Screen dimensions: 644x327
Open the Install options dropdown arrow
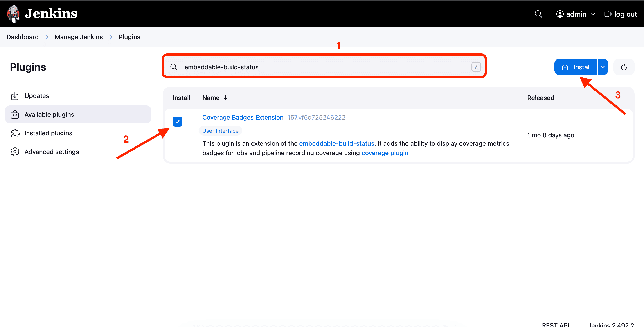tap(603, 67)
